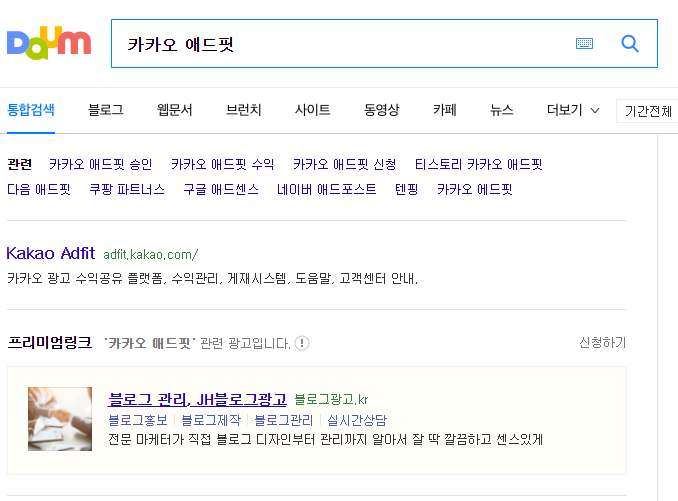Screen dimensions: 678x501
Task: Click related search 카카오 에드핏
Action: click(x=475, y=189)
